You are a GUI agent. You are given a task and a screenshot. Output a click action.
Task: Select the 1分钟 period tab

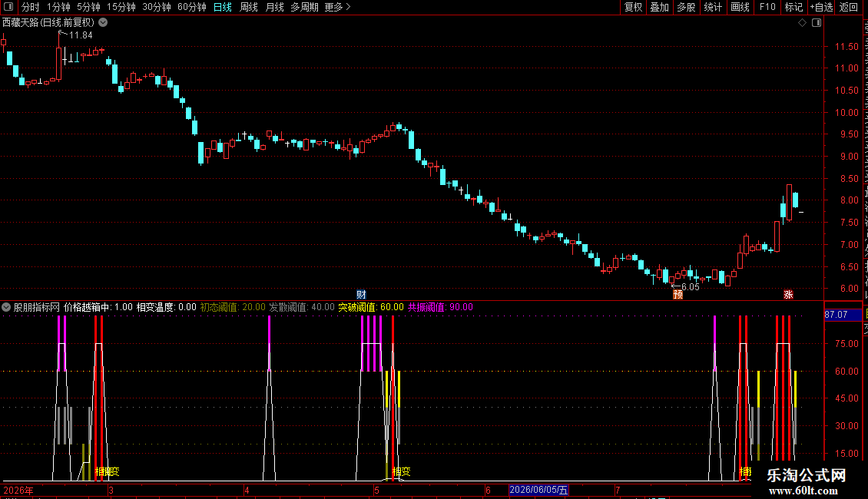click(58, 7)
